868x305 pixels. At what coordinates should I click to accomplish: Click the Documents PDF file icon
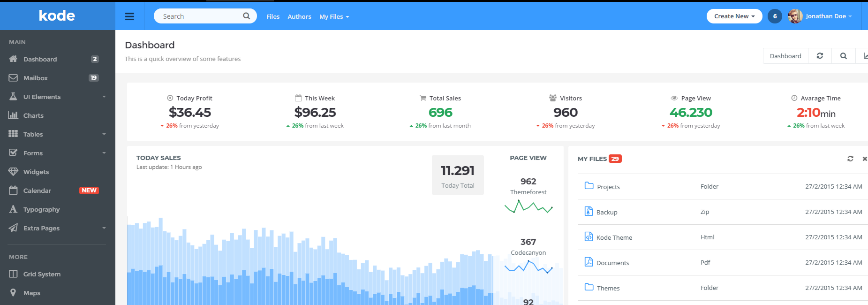click(x=589, y=262)
